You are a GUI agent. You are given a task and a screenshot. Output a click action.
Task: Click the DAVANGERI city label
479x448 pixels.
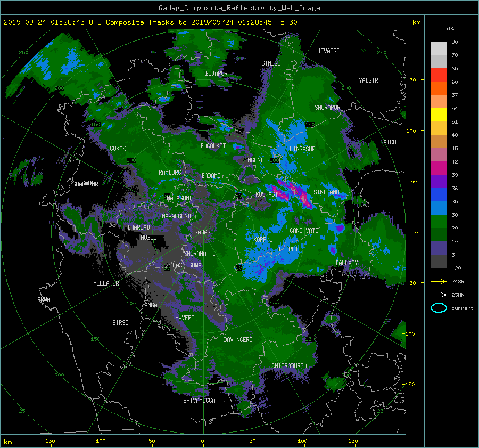[x=238, y=340]
